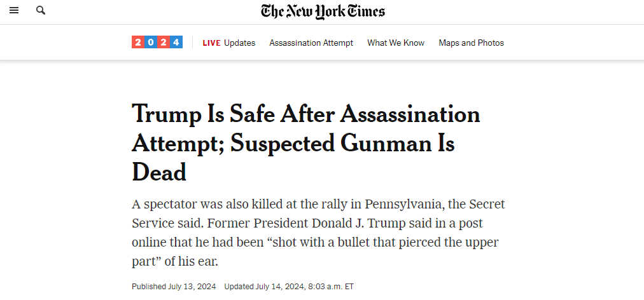Click the red LIVE label
Image resolution: width=644 pixels, height=300 pixels.
(x=211, y=43)
